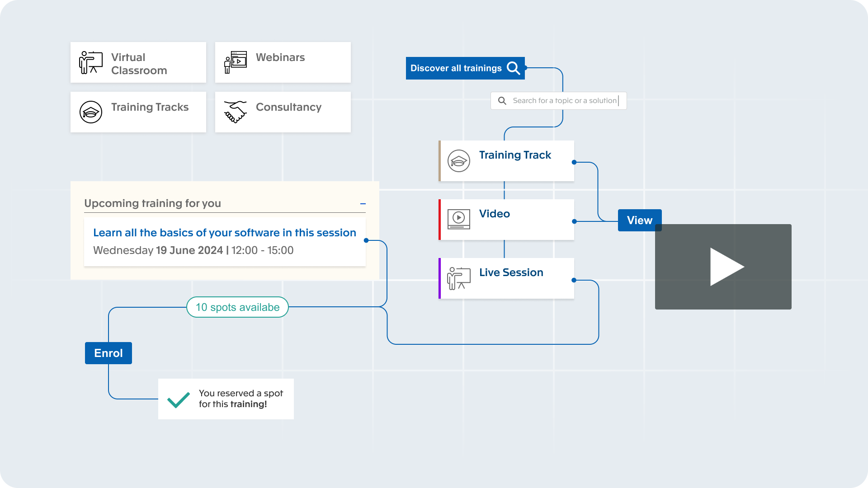Collapse the Upcoming training panel
Image resolution: width=868 pixels, height=488 pixels.
pos(363,204)
